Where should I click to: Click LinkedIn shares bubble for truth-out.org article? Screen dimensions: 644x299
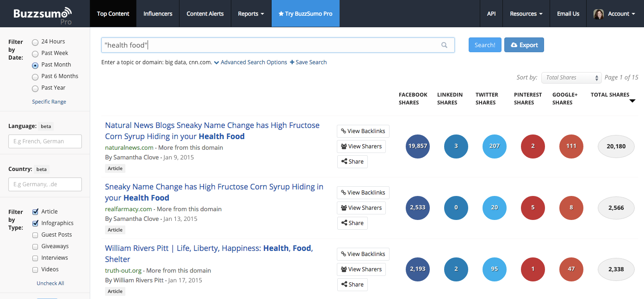click(456, 269)
